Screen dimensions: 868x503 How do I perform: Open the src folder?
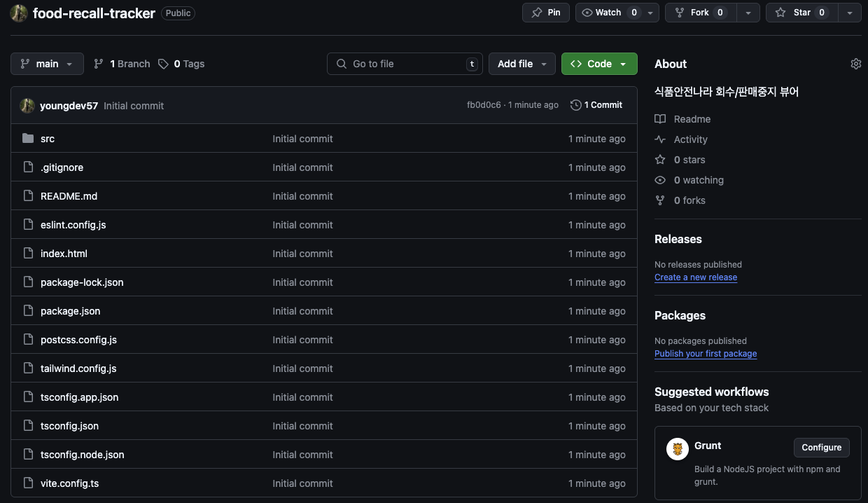(48, 139)
